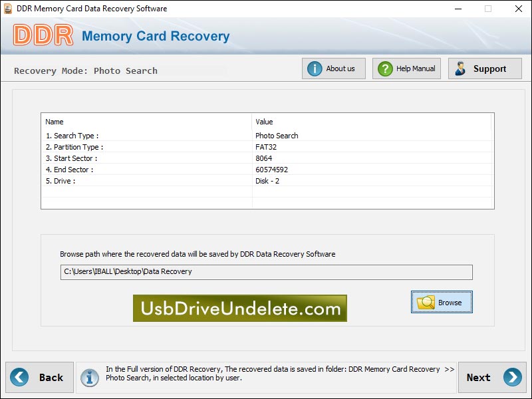Select the '1. Search Type :' row
This screenshot has width=532, height=399.
[267, 136]
